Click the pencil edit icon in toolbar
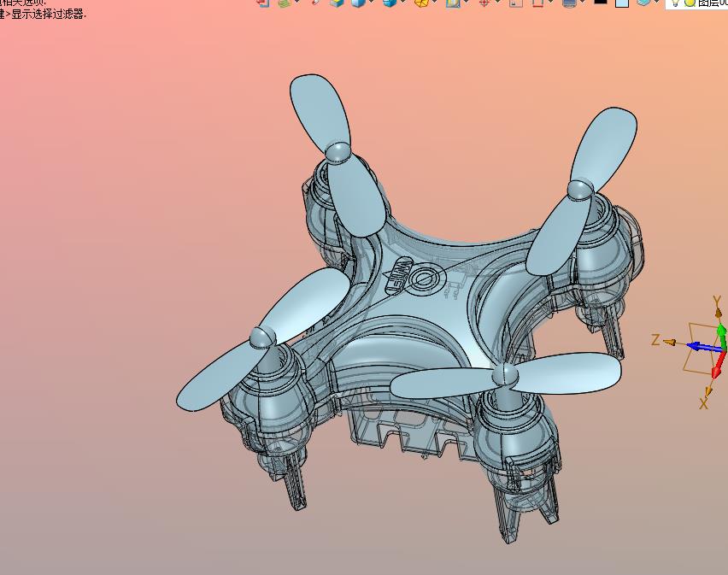728x575 pixels. (315, 2)
